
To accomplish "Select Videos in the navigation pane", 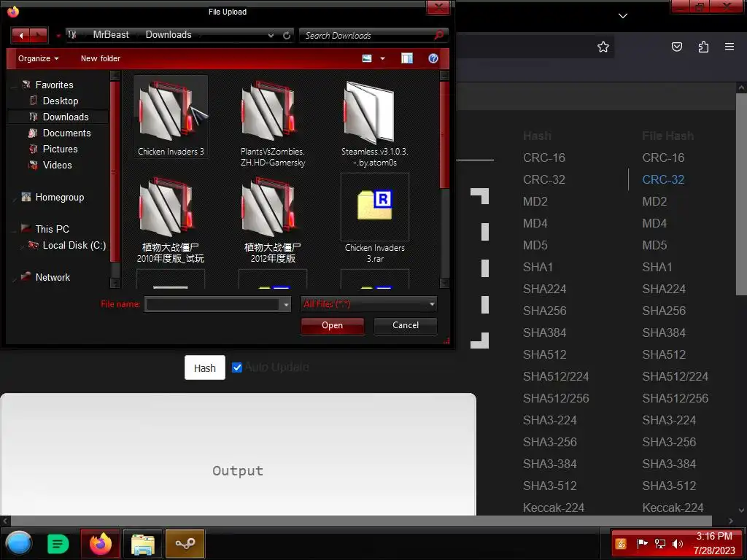I will (57, 166).
